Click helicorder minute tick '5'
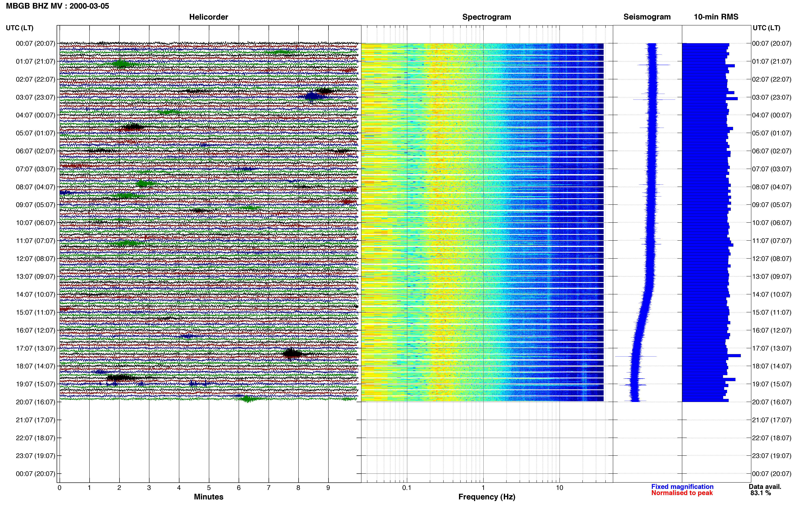This screenshot has width=812, height=508. click(209, 487)
